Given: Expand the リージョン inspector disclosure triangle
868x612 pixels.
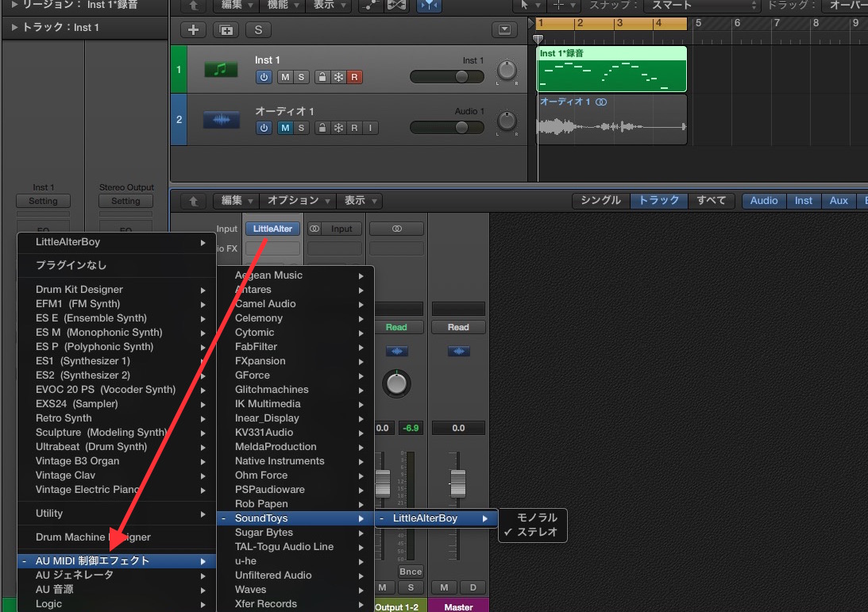Looking at the screenshot, I should coord(14,5).
